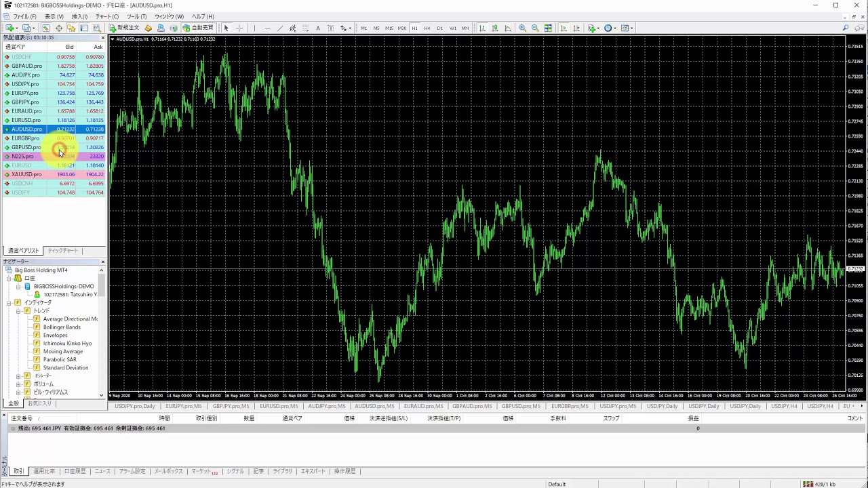868x488 pixels.
Task: Toggle the 自動売買 auto trading button
Action: (x=198, y=28)
